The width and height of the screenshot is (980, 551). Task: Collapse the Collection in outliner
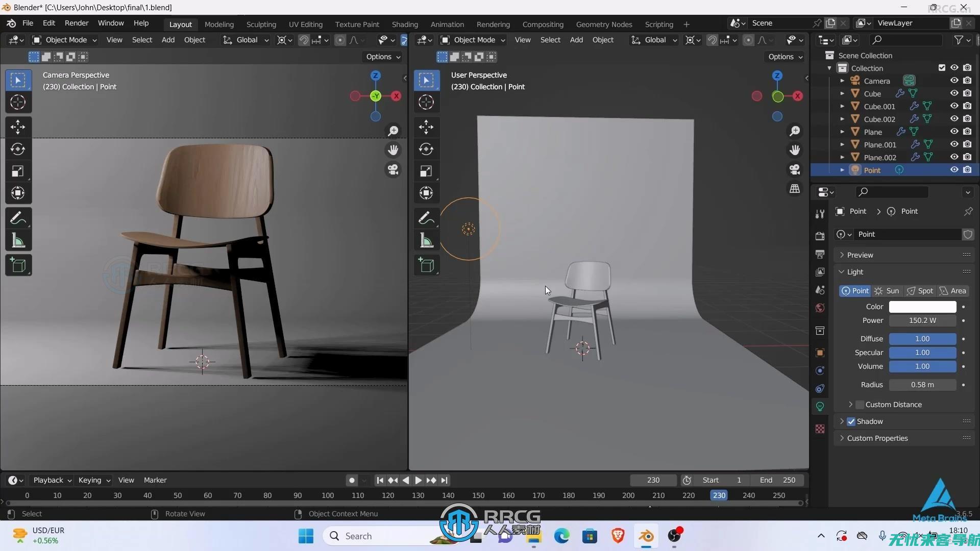pos(829,68)
